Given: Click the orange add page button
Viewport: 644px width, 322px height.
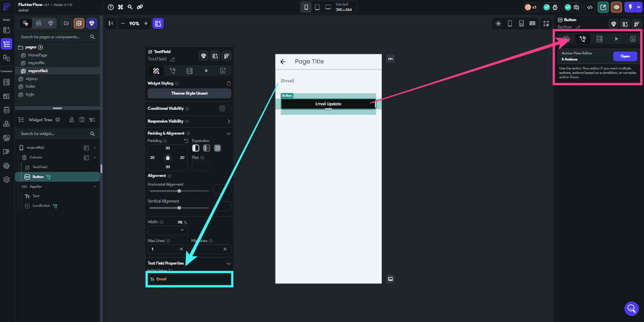Looking at the screenshot, I should pos(79,23).
